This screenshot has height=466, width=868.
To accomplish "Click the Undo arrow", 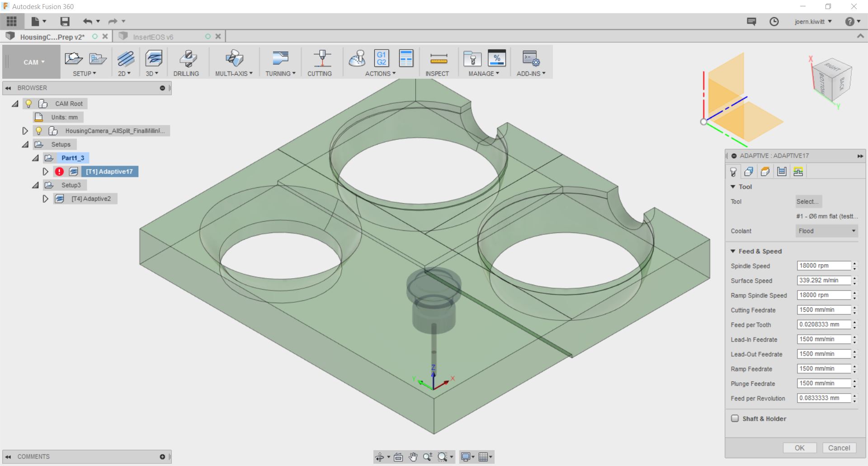I will 87,21.
